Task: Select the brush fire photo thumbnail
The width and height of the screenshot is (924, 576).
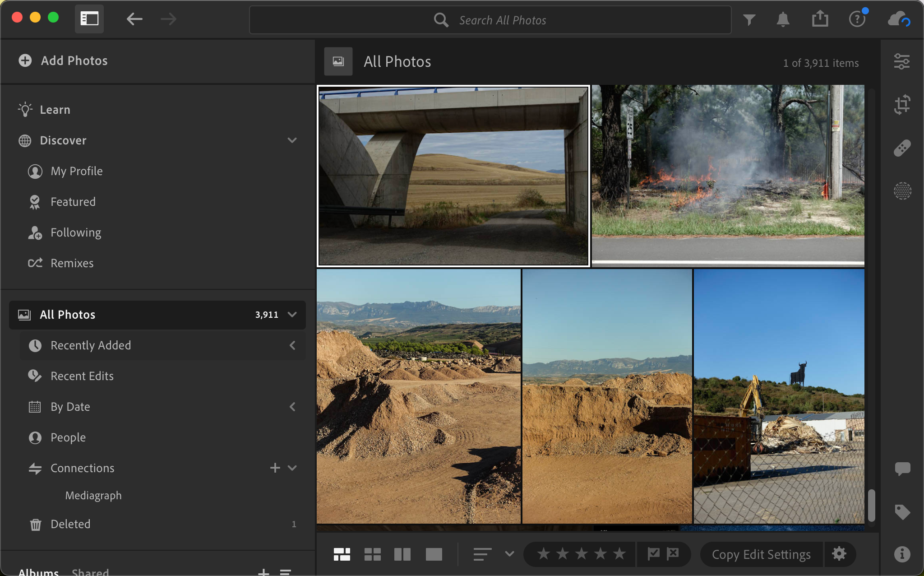Action: click(x=728, y=175)
